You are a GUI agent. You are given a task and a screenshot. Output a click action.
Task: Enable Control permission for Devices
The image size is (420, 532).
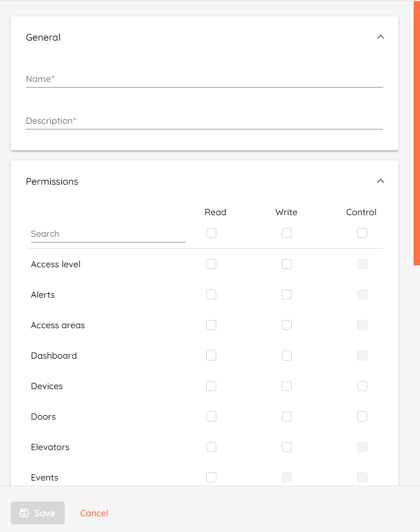coord(362,386)
